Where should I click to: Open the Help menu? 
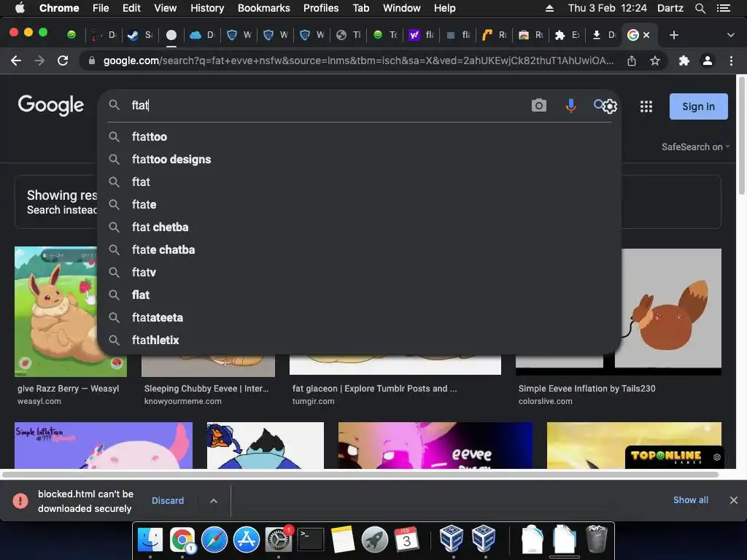coord(444,8)
